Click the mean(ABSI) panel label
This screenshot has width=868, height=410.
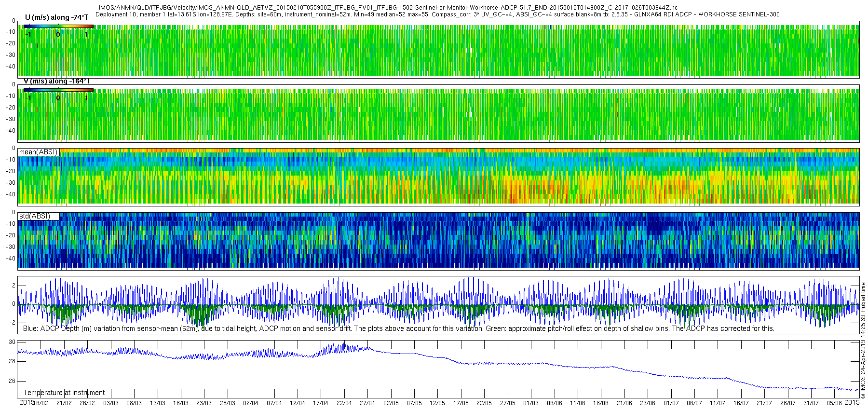coord(38,152)
